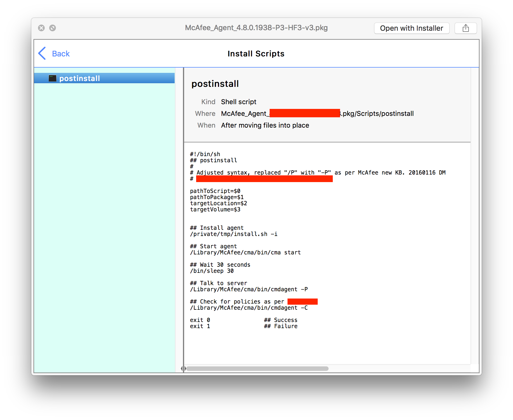Click the 'Kind' label
The width and height of the screenshot is (513, 420).
click(x=208, y=102)
